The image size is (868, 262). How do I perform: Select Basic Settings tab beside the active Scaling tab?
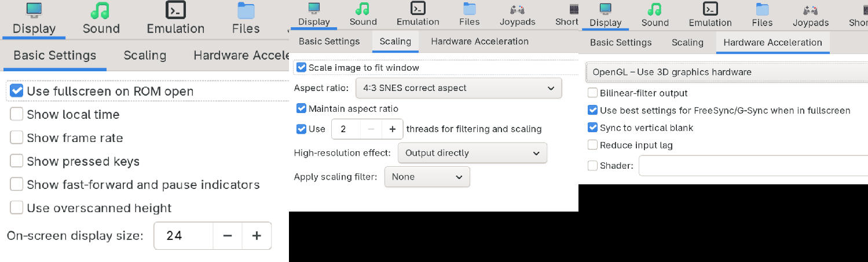pyautogui.click(x=329, y=42)
